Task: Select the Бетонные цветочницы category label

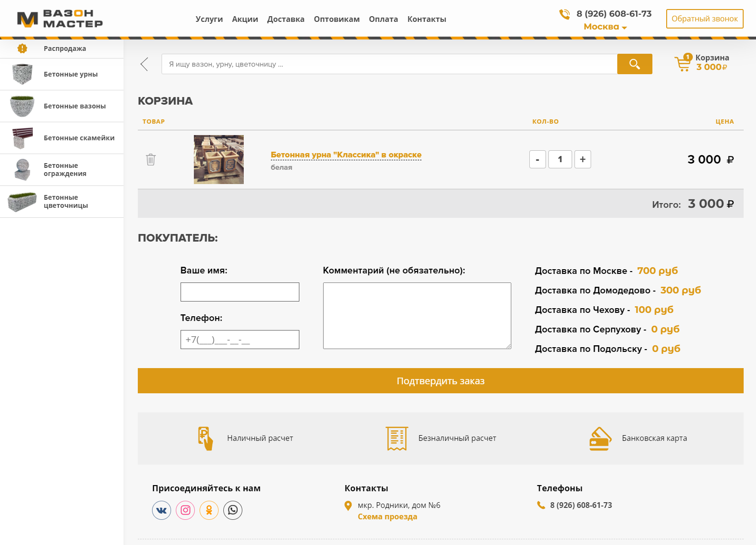Action: click(x=66, y=202)
